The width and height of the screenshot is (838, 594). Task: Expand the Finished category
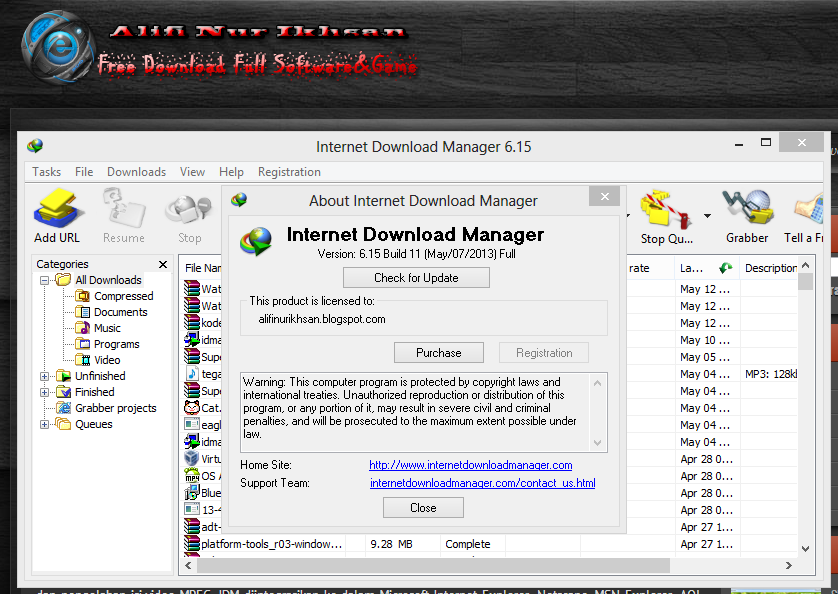coord(44,392)
